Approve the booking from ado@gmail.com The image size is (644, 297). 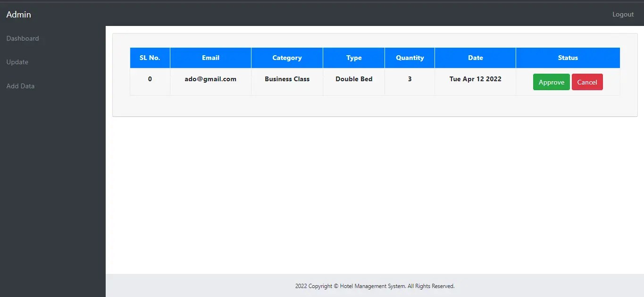coord(551,82)
